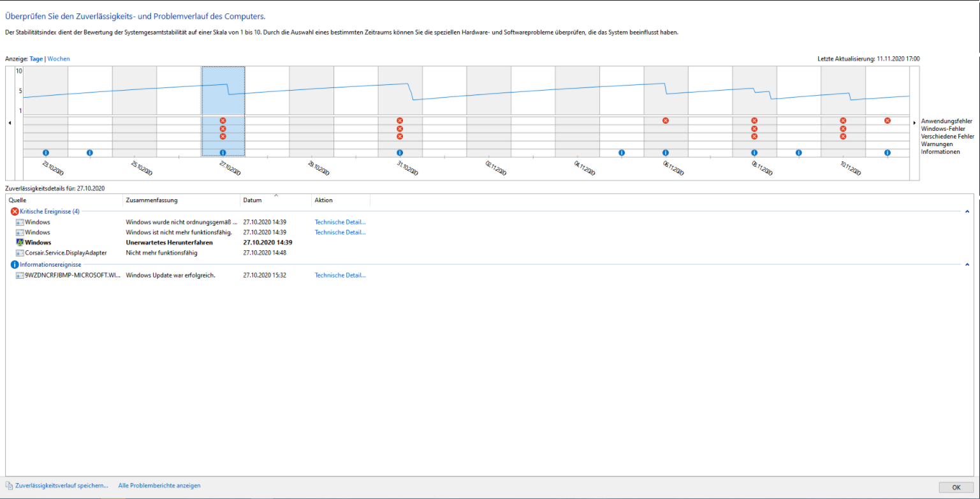Screen dimensions: 980x499
Task: Click the Informationen icon in the last chart day
Action: (888, 153)
